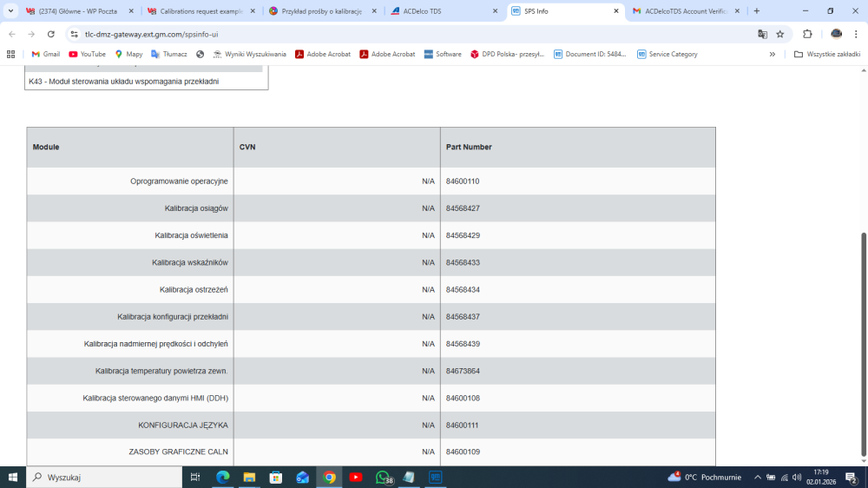Click Kalibracja konfiguracji przekładni label
Screen dimensions: 868x488
(x=172, y=317)
